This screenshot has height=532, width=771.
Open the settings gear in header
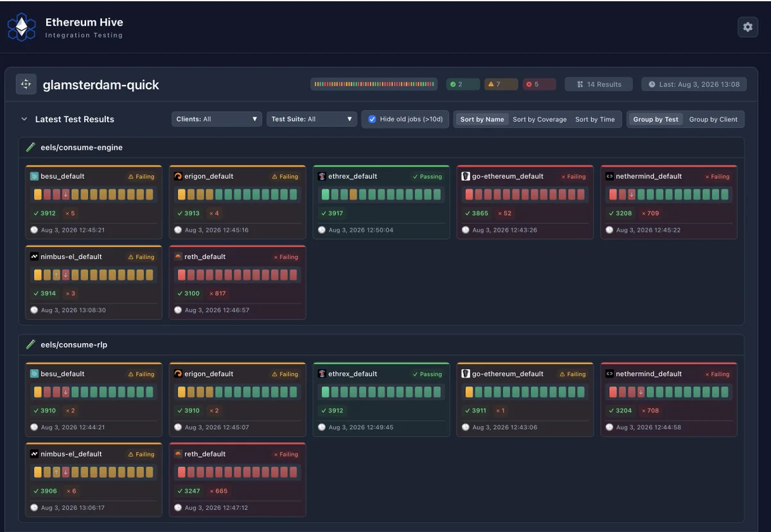click(x=748, y=27)
